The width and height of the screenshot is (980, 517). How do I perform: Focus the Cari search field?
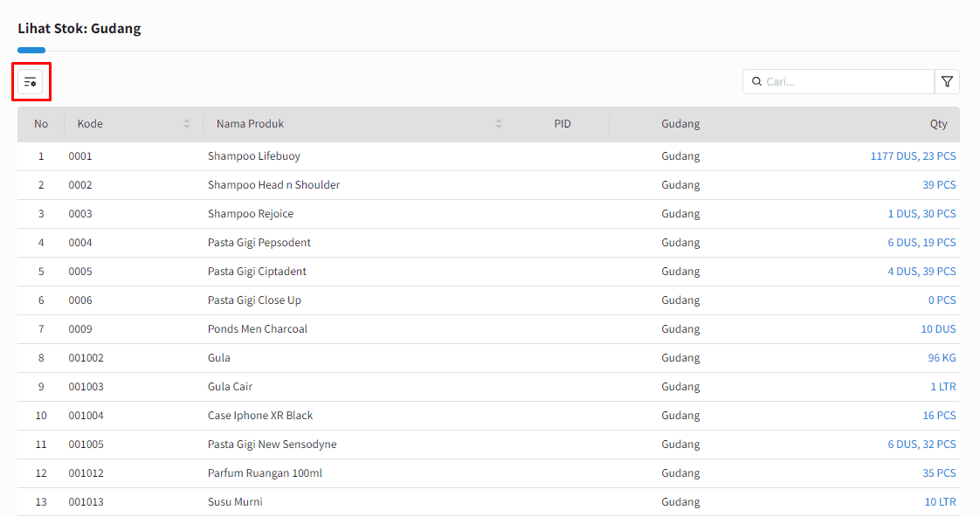point(839,82)
